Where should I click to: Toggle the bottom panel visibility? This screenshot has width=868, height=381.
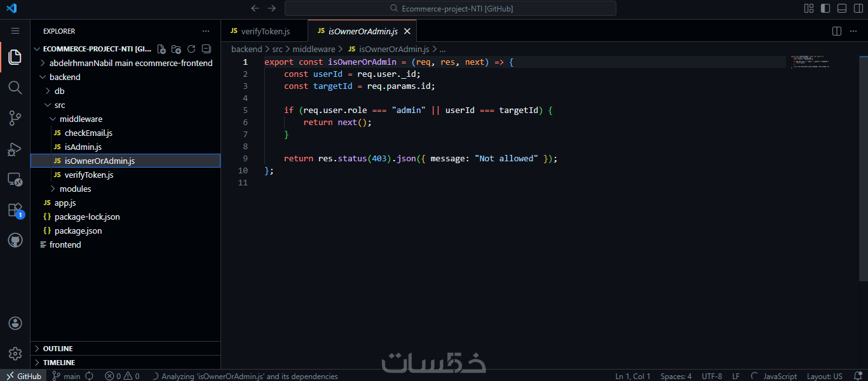click(x=842, y=8)
